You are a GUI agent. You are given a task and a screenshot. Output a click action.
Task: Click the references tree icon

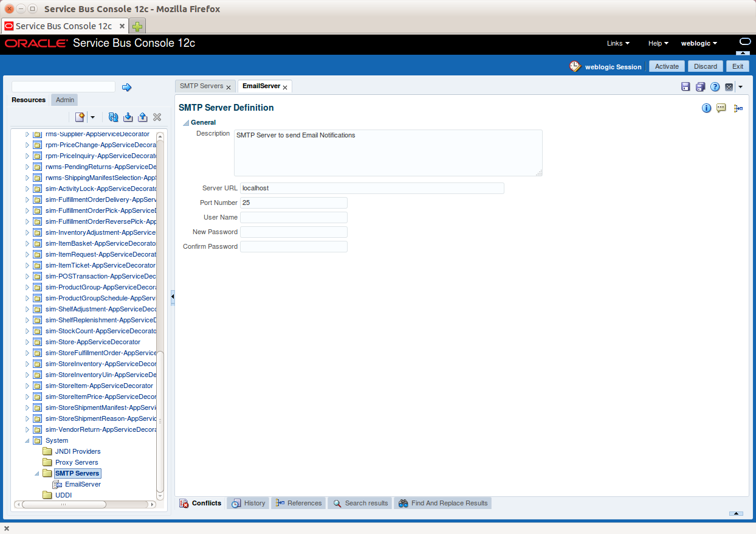point(738,108)
